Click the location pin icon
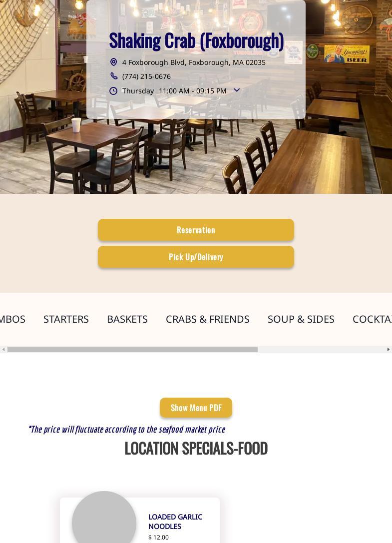The height and width of the screenshot is (543, 392). pos(113,62)
